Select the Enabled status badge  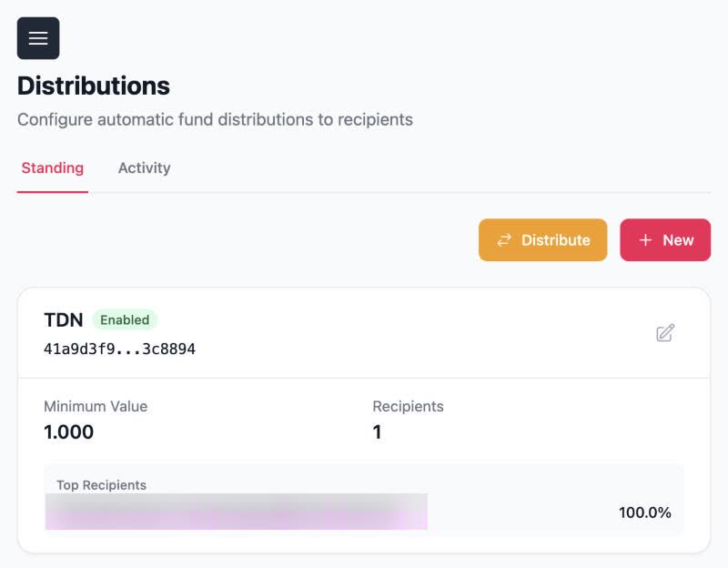point(125,320)
